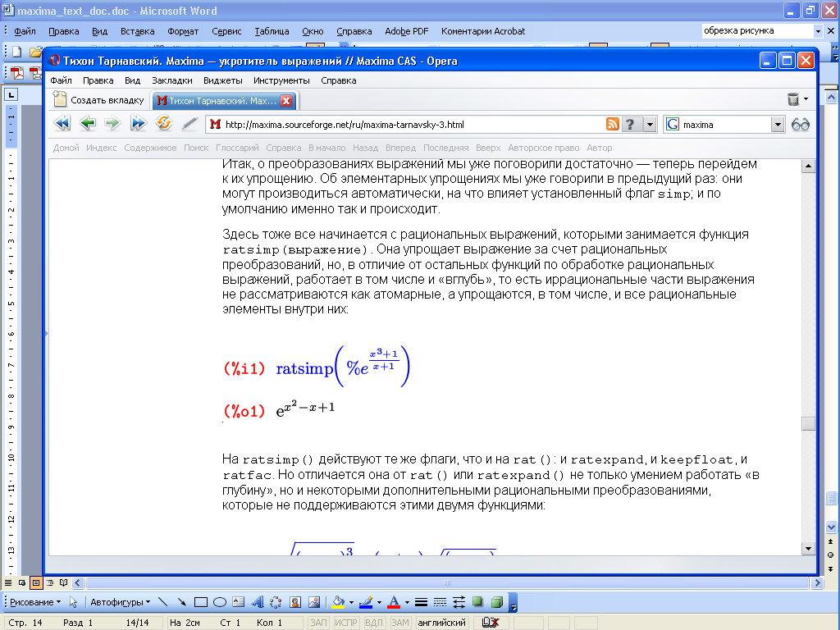Expand the font color dropdown arrow
840x630 pixels.
[407, 602]
